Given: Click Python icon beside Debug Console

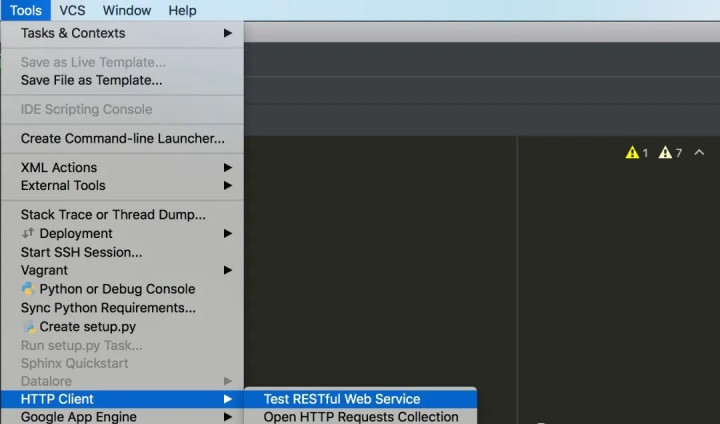Looking at the screenshot, I should coord(28,288).
